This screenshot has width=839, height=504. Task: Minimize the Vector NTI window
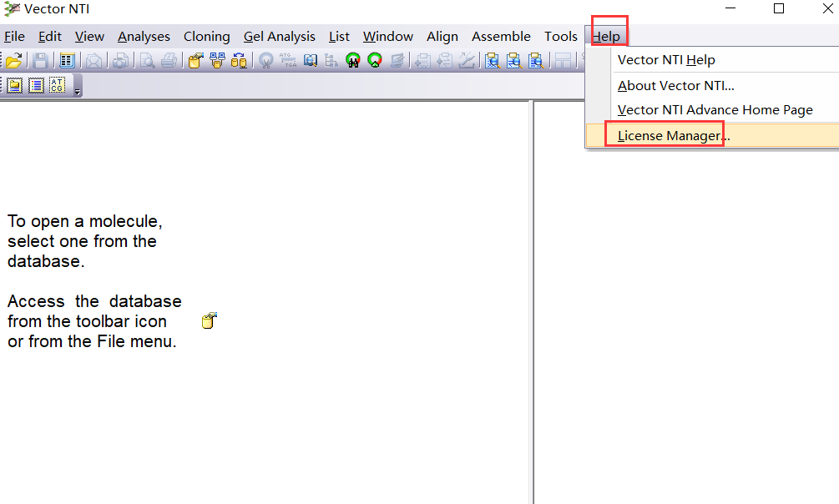pyautogui.click(x=730, y=8)
